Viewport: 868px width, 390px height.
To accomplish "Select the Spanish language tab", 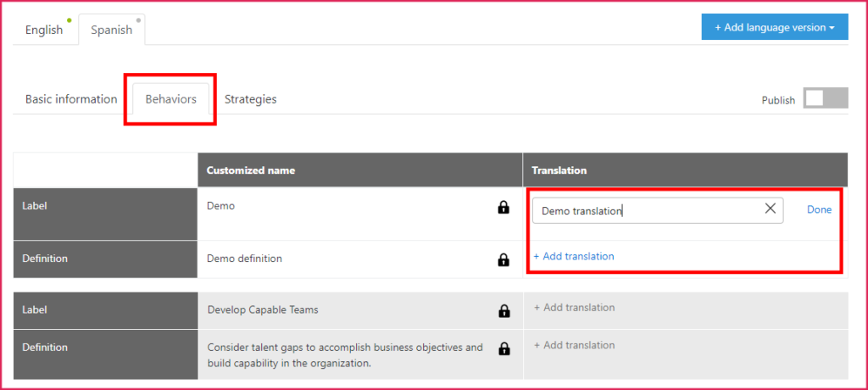I will (x=112, y=30).
